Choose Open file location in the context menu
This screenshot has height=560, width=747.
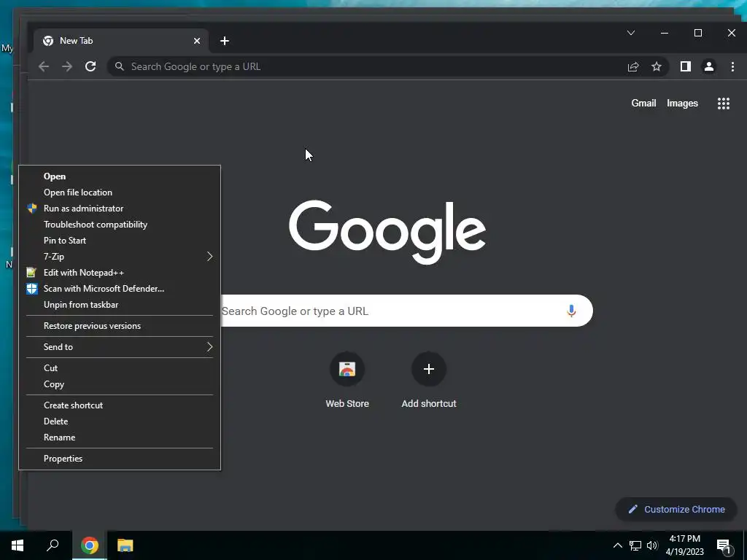[120, 192]
